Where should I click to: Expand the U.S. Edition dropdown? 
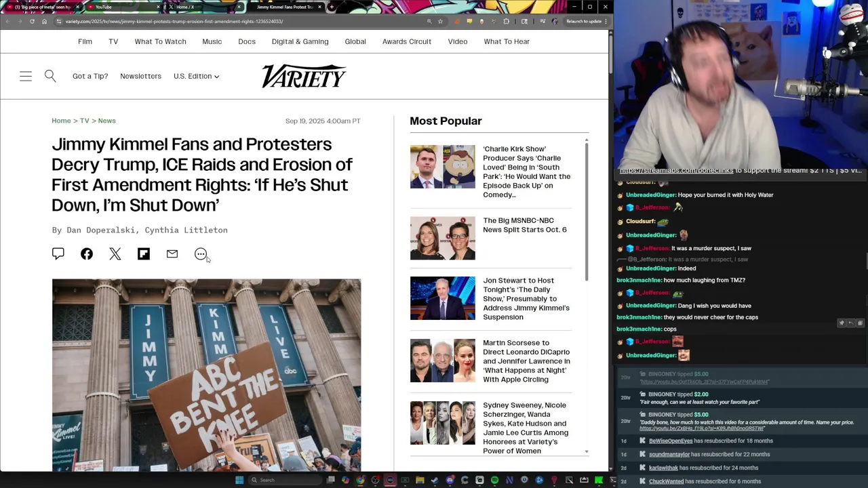tap(196, 76)
